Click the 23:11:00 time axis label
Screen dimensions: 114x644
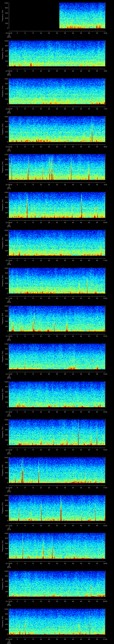[9, 298]
